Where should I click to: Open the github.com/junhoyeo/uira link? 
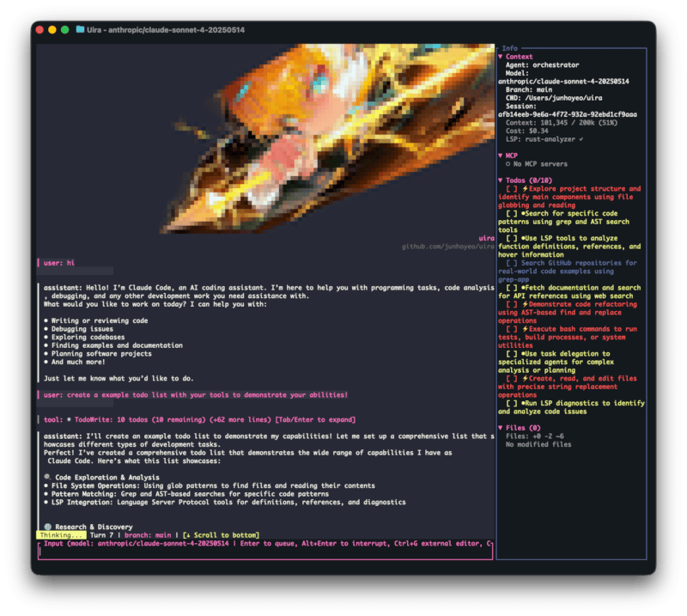[448, 247]
